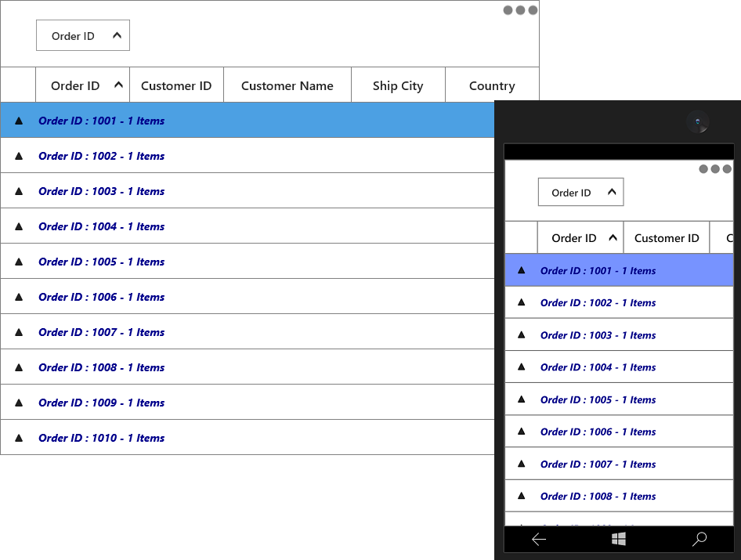This screenshot has width=741, height=560.
Task: Tap the Windows Start logo on phone
Action: pyautogui.click(x=619, y=539)
